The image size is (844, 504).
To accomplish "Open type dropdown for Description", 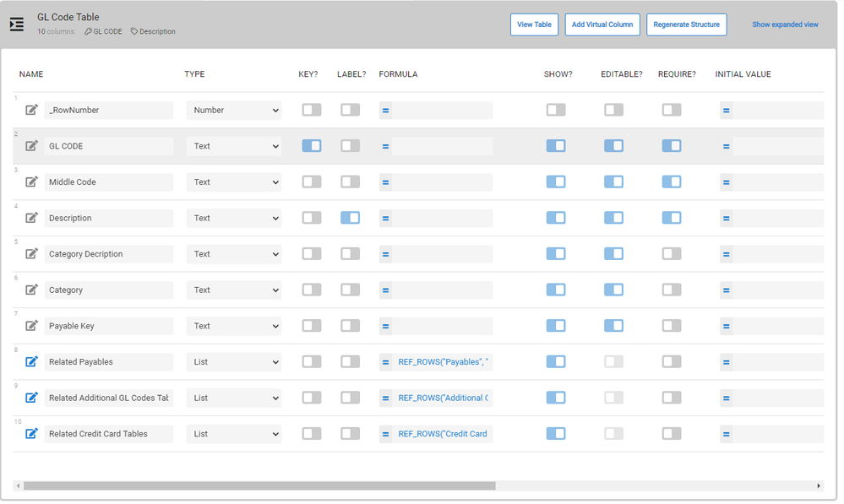I will coord(234,219).
